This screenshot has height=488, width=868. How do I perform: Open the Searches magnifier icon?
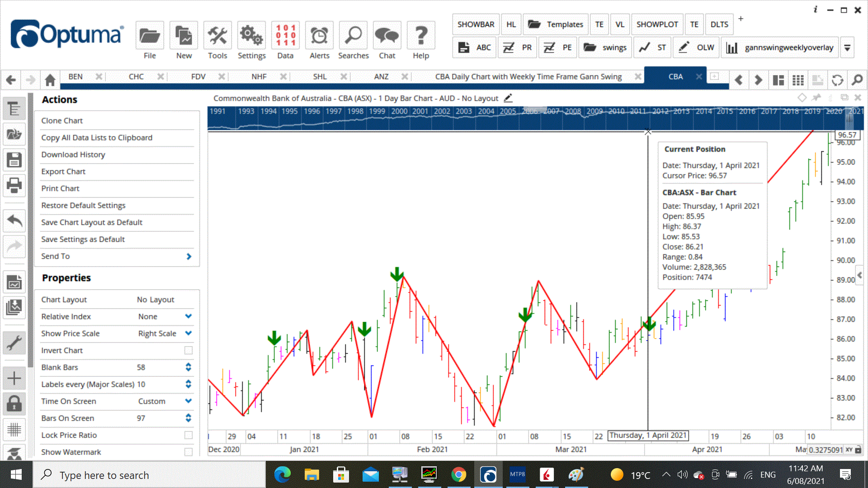coord(353,35)
